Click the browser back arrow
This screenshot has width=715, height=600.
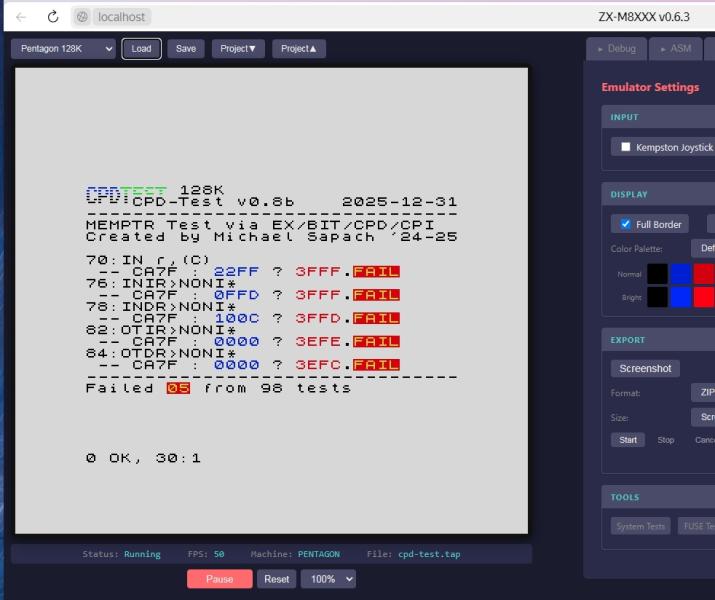click(x=21, y=17)
